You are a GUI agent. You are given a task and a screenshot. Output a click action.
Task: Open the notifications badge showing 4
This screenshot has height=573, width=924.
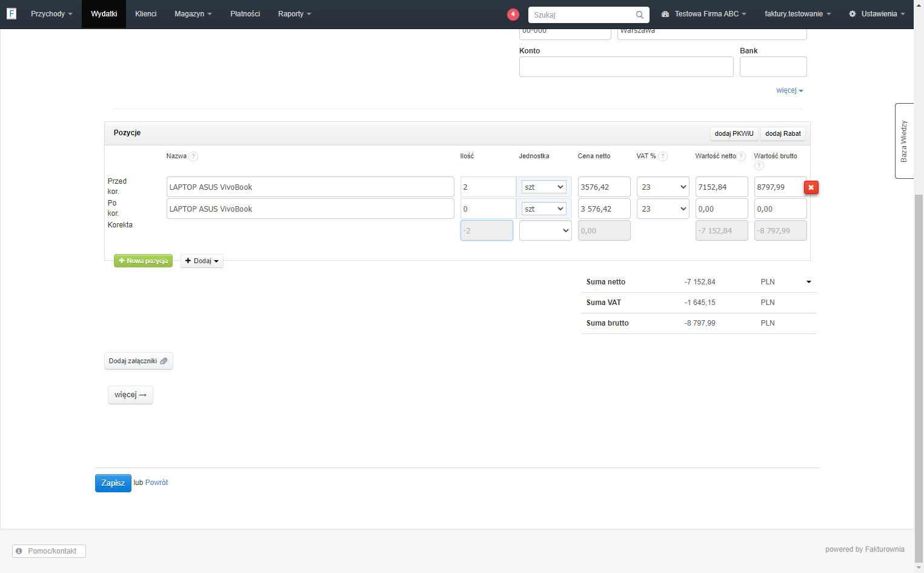513,14
